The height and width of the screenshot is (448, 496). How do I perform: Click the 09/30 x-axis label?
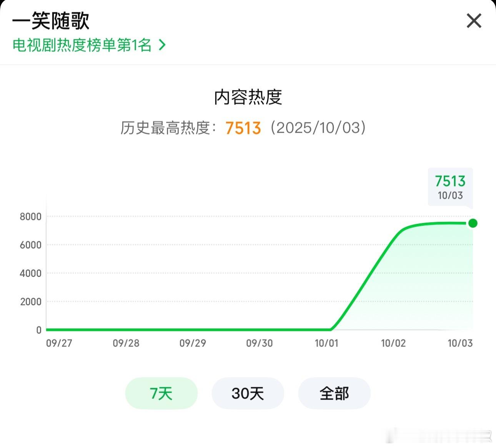pyautogui.click(x=260, y=343)
